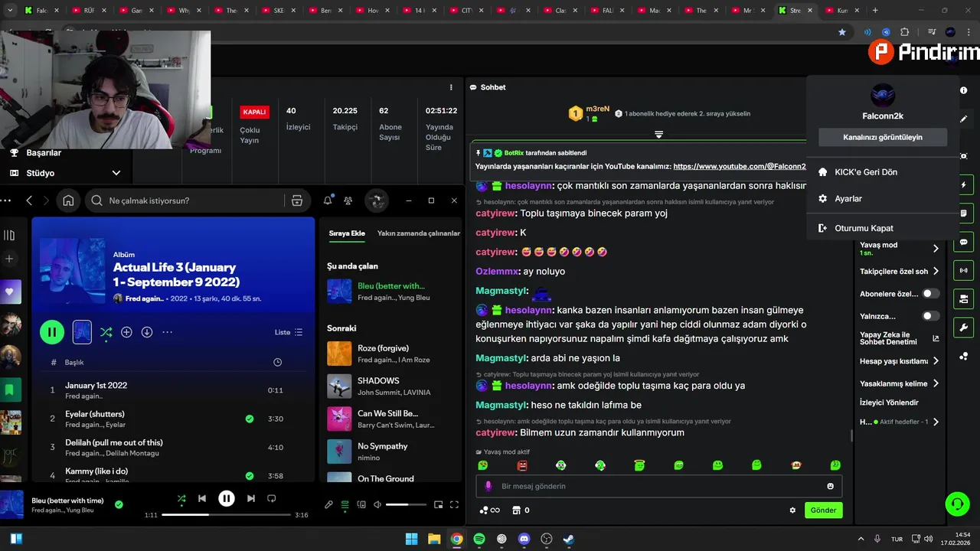980x551 pixels.
Task: Seek in the song progress bar
Action: [227, 515]
